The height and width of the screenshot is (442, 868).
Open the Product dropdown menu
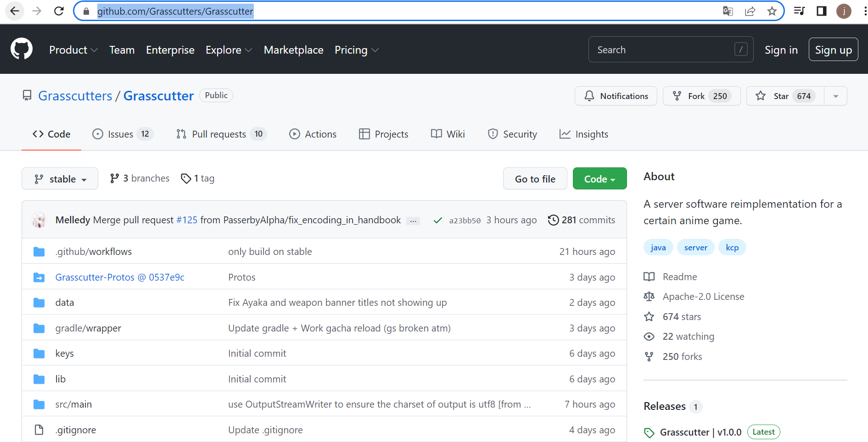73,50
